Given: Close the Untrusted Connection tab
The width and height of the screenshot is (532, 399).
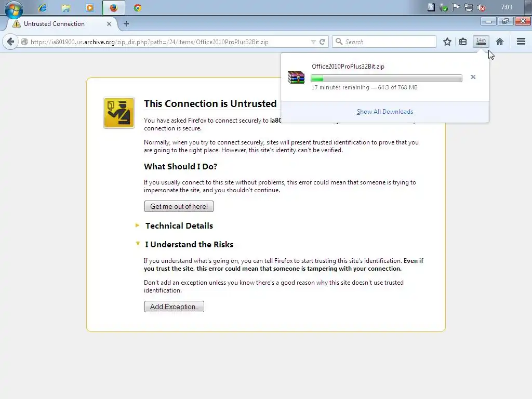Looking at the screenshot, I should click(x=109, y=24).
